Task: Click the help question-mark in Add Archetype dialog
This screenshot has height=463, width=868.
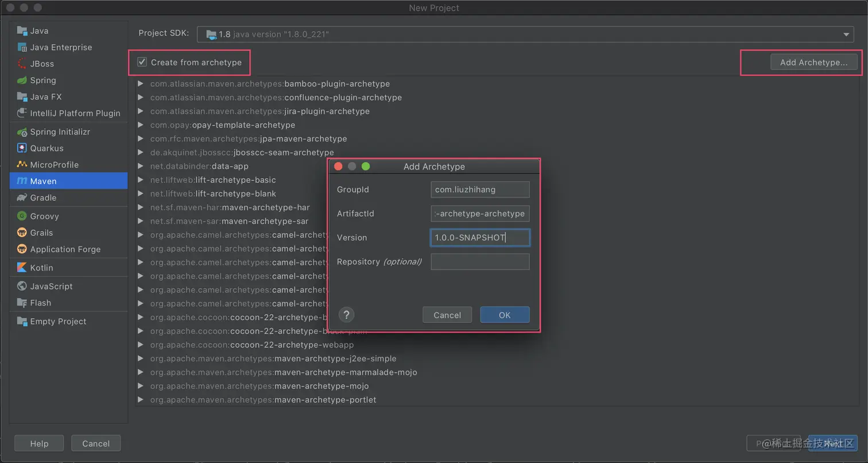Action: (x=346, y=315)
